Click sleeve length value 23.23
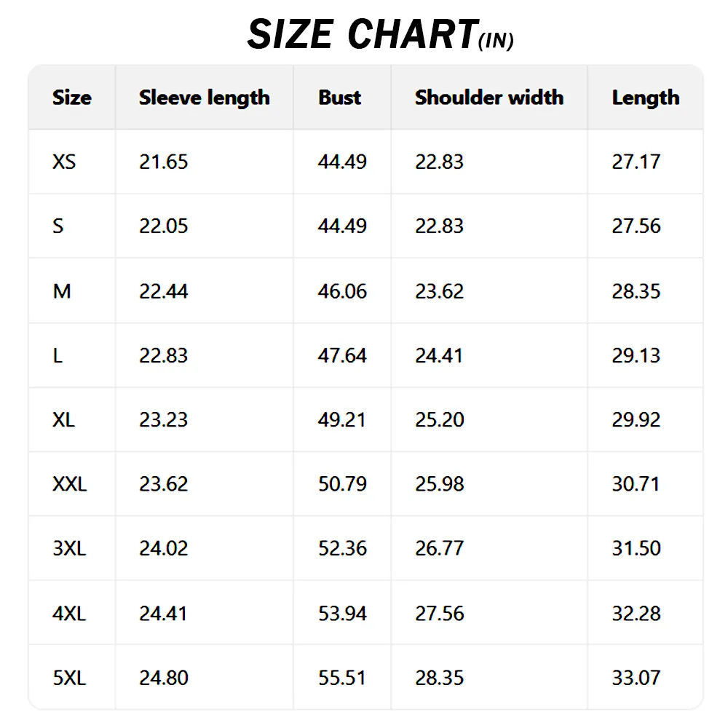Image resolution: width=728 pixels, height=728 pixels. point(163,420)
